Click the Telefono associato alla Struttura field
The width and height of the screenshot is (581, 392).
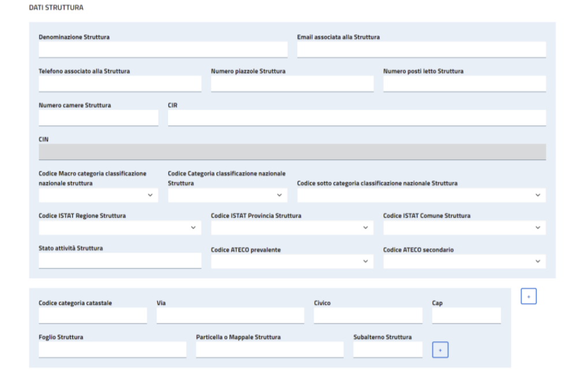(120, 84)
